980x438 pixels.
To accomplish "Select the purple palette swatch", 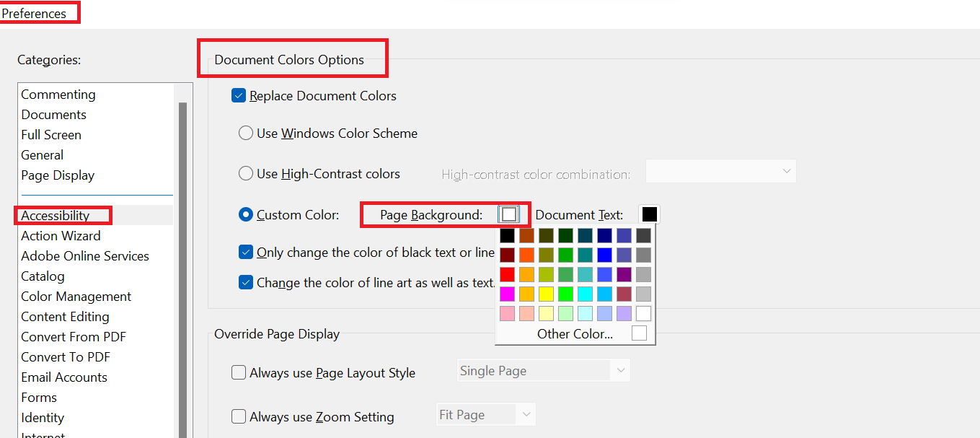I will coord(624,274).
